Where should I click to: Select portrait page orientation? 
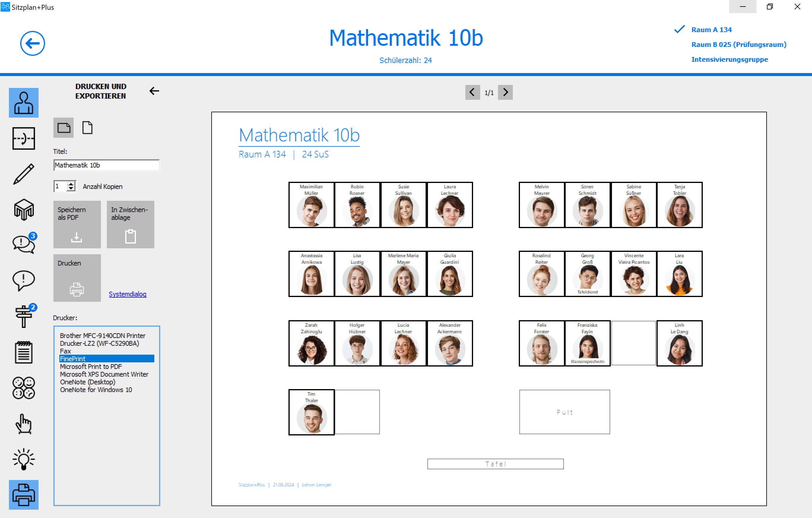coord(87,128)
